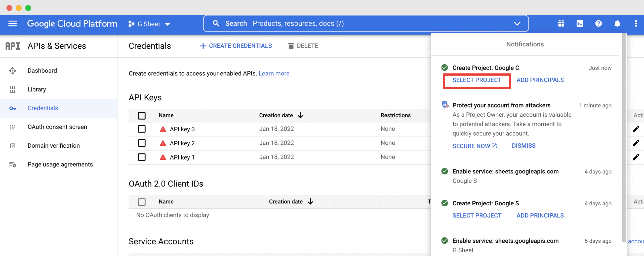Viewport: 644px width, 256px height.
Task: Open Enable service notification from 4 days ago
Action: click(x=505, y=172)
